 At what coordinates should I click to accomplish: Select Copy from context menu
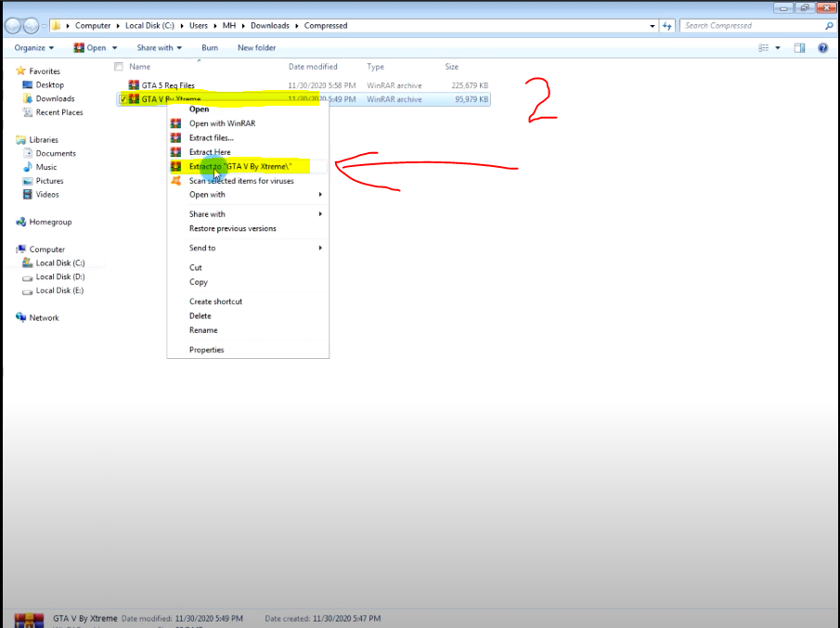click(x=199, y=282)
